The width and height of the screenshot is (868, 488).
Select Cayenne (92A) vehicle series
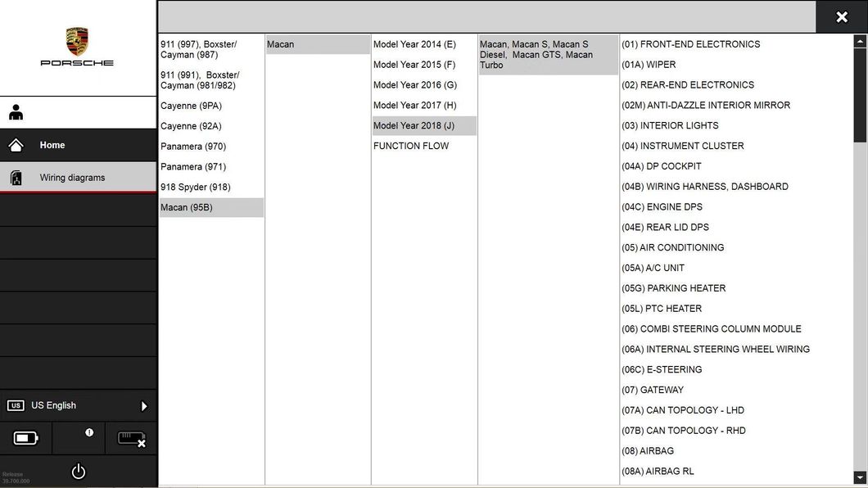[191, 126]
